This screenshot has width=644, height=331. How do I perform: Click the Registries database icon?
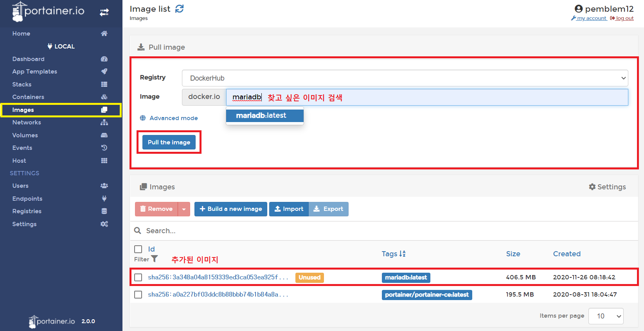coord(104,211)
